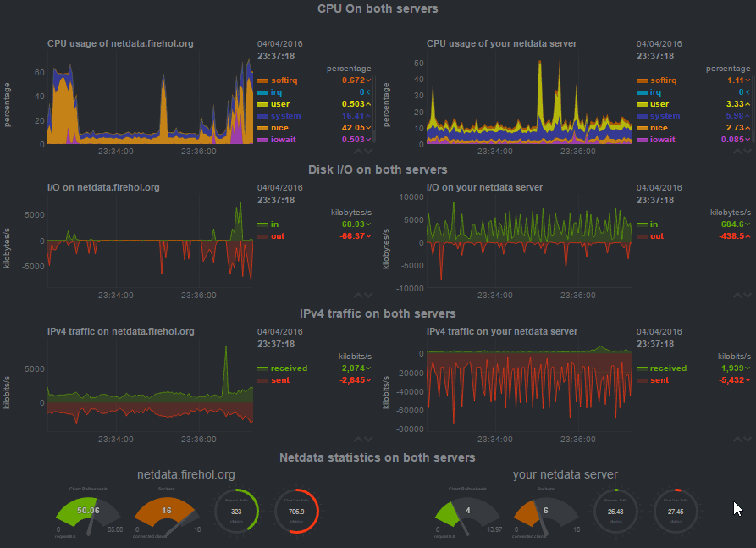Click the 'netdata.firehol.org' server title
Image resolution: width=756 pixels, height=548 pixels.
(x=185, y=474)
